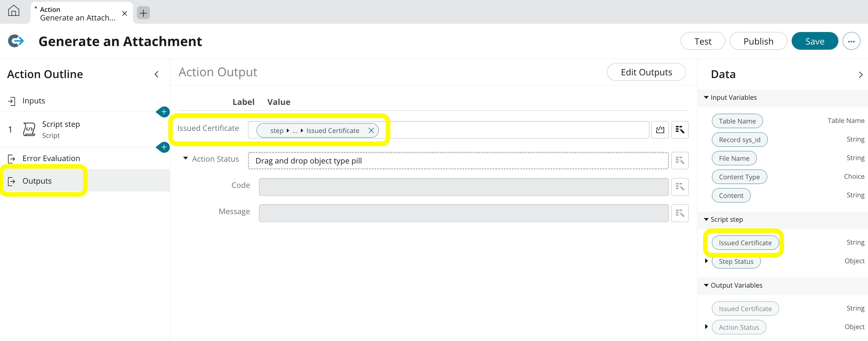Switch to the Outputs item in Action Outline
This screenshot has width=868, height=341.
pyautogui.click(x=37, y=181)
